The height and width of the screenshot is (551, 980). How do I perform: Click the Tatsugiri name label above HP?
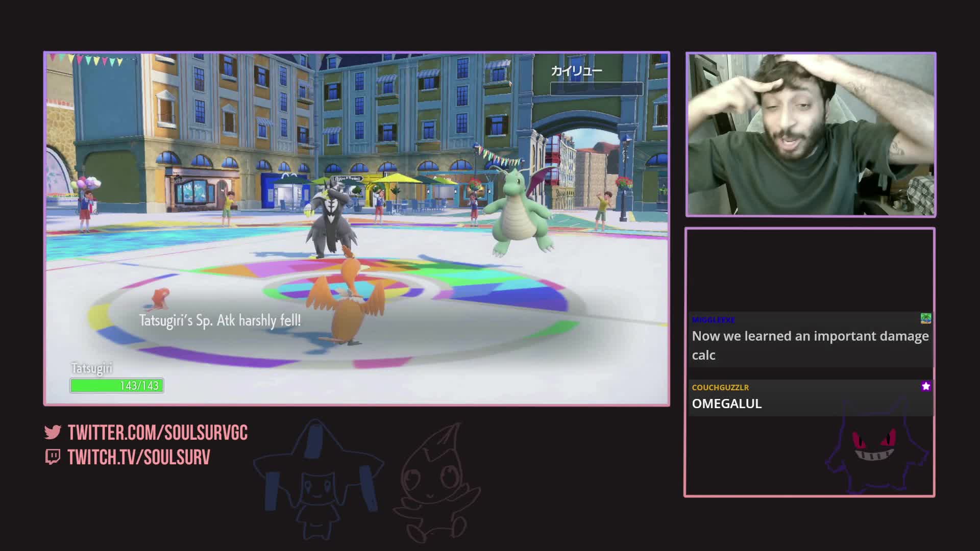coord(91,368)
